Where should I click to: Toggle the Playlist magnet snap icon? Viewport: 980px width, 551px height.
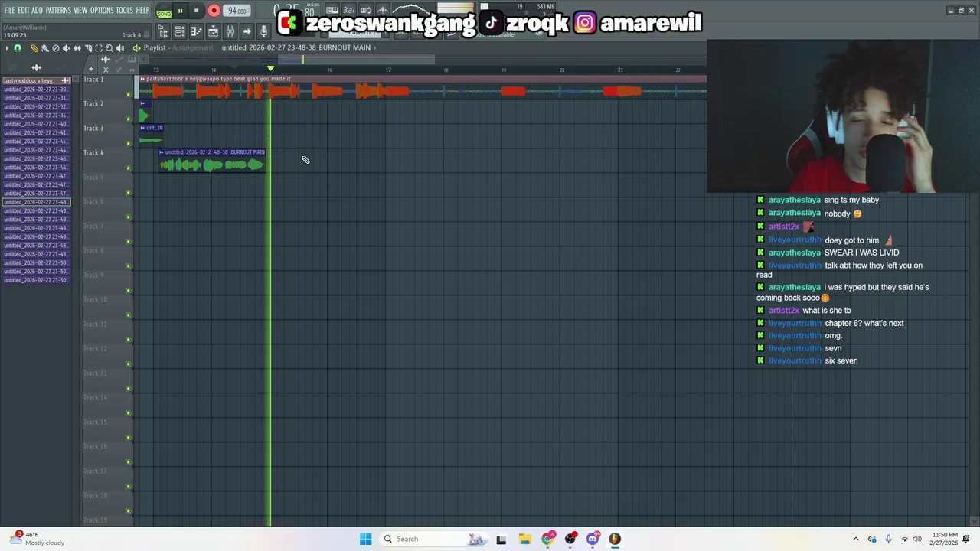pos(18,48)
